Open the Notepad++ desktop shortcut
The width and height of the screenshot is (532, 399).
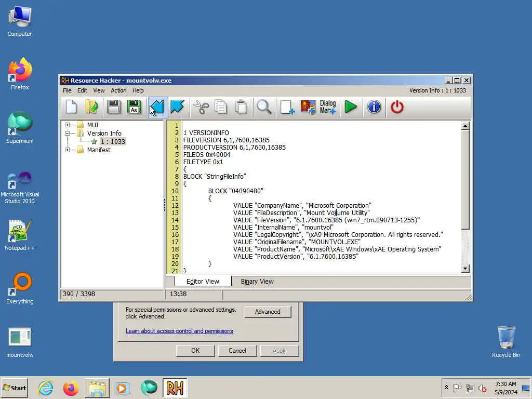(x=20, y=235)
